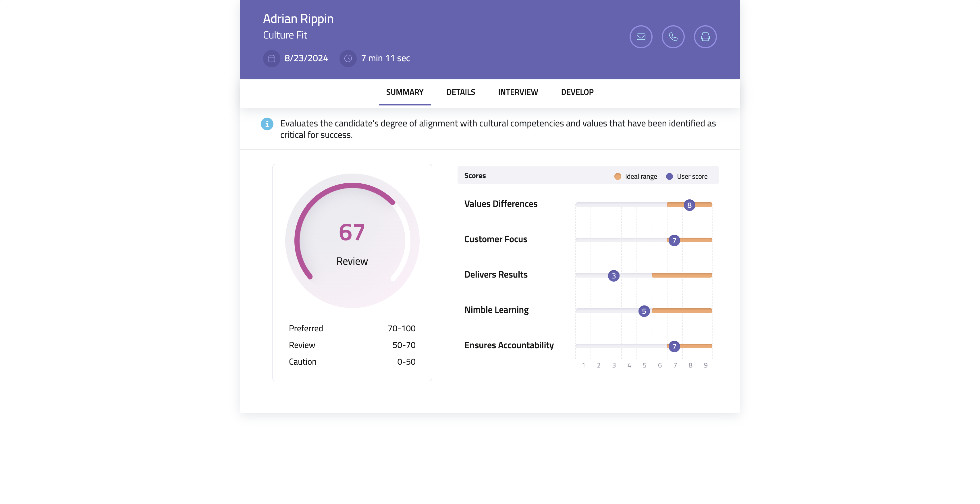This screenshot has height=504, width=980.
Task: Click the User score legend dot
Action: coord(669,177)
